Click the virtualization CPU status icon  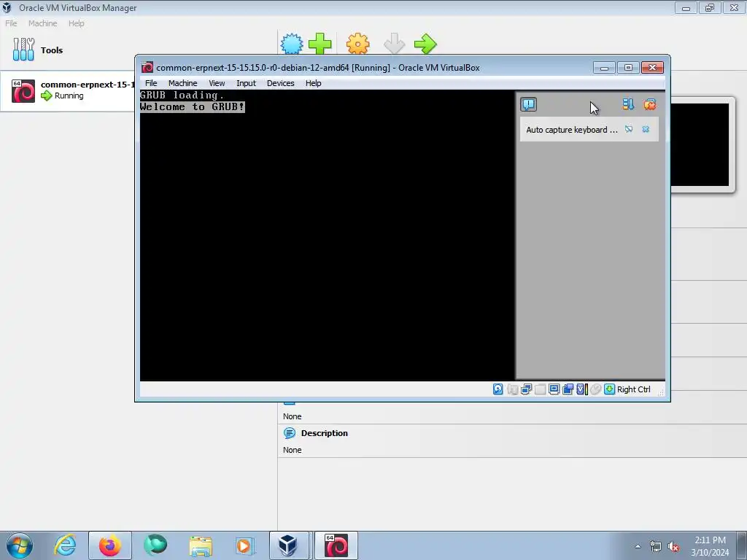point(582,389)
